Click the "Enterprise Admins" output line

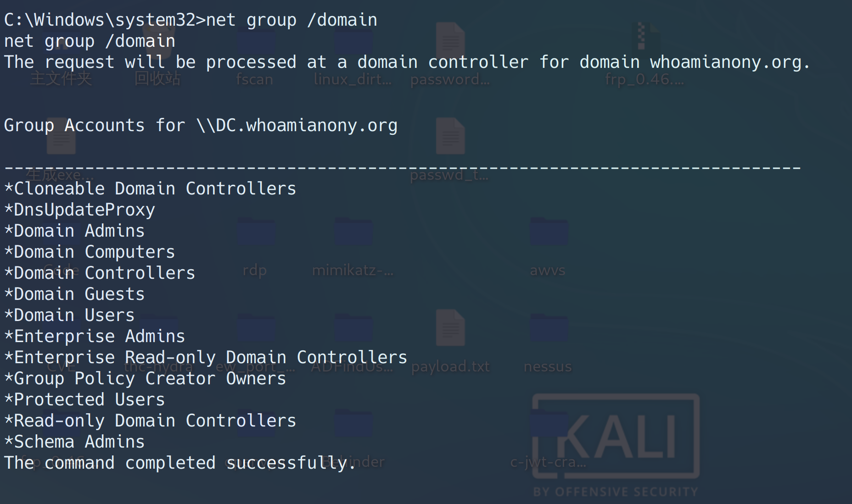coord(95,336)
